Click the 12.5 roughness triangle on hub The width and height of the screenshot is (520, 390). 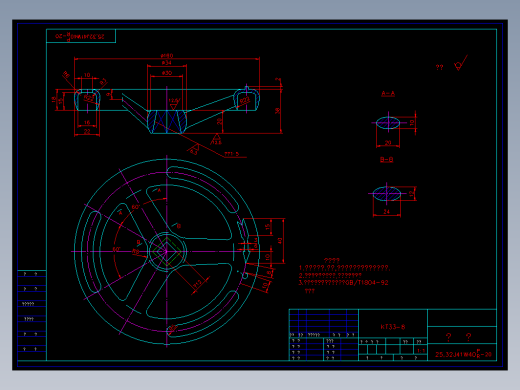pos(174,104)
